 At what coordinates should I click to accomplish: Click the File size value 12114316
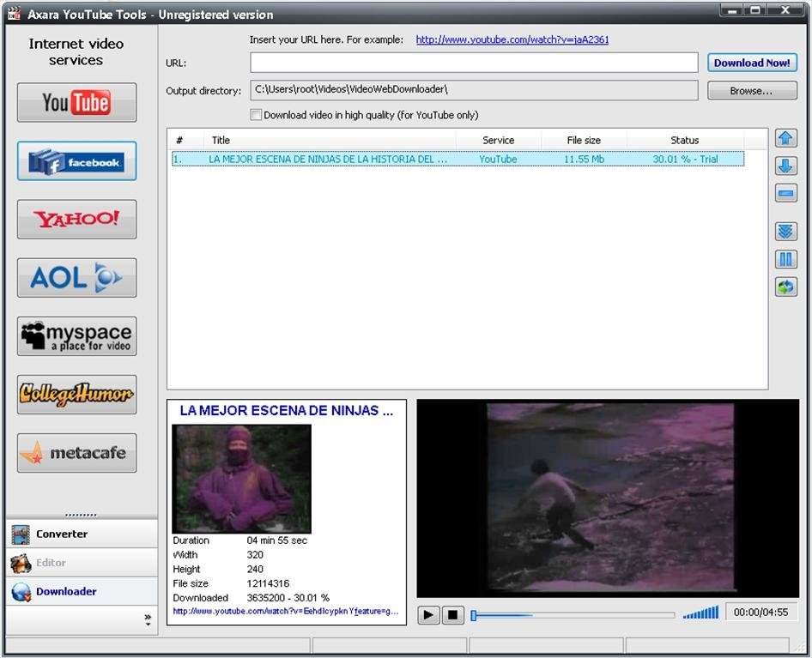pyautogui.click(x=268, y=583)
